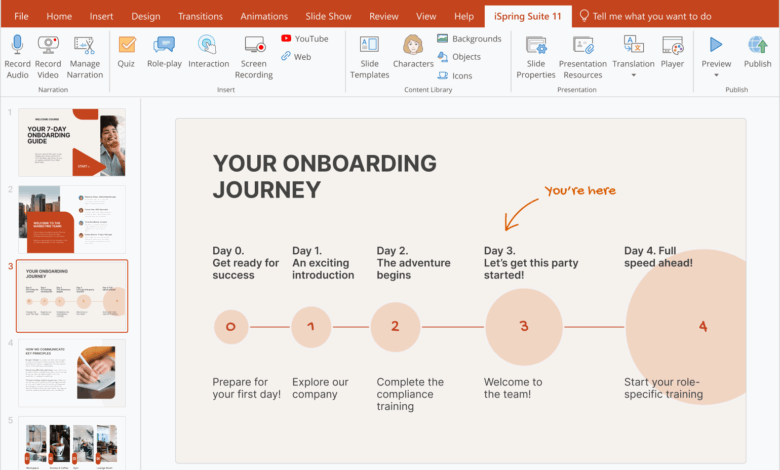Image resolution: width=780 pixels, height=470 pixels.
Task: Open Characters library
Action: click(x=413, y=52)
